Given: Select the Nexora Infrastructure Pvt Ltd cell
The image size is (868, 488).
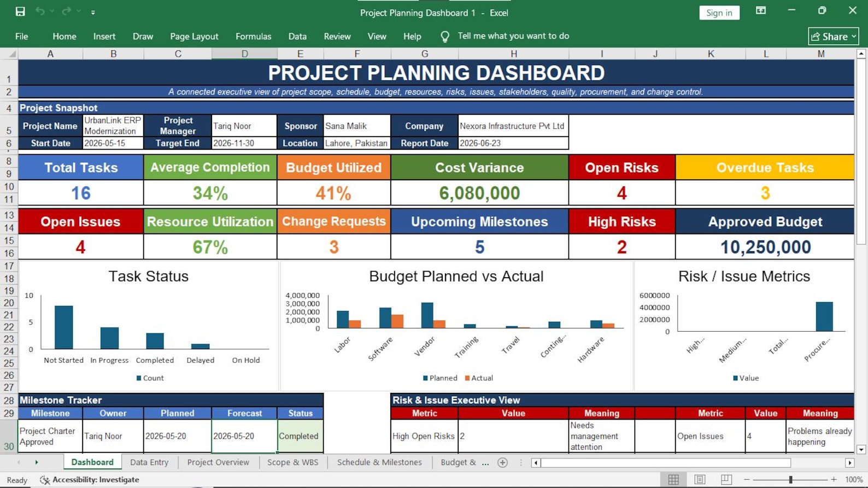Looking at the screenshot, I should 514,125.
